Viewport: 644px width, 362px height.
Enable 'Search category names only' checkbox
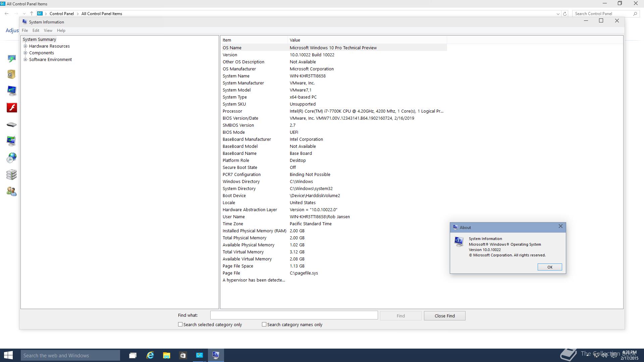click(264, 324)
